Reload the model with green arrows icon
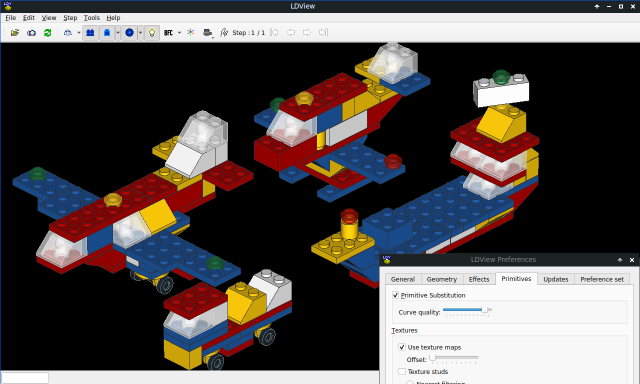 pyautogui.click(x=48, y=33)
